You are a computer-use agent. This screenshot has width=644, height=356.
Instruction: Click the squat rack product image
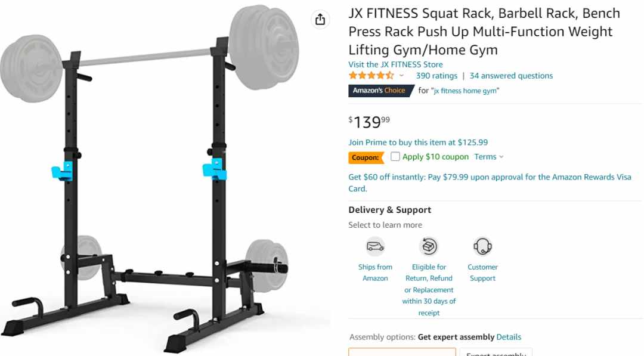pos(150,179)
